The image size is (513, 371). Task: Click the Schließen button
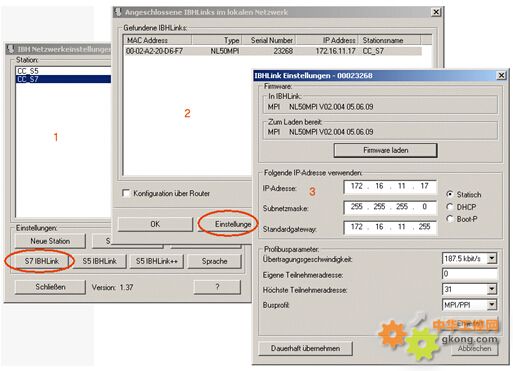50,287
